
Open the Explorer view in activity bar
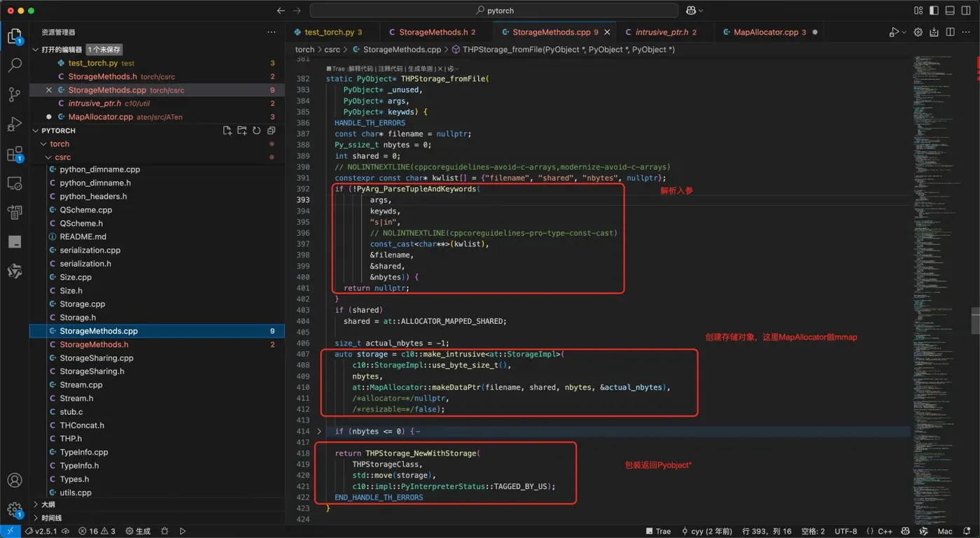point(14,36)
